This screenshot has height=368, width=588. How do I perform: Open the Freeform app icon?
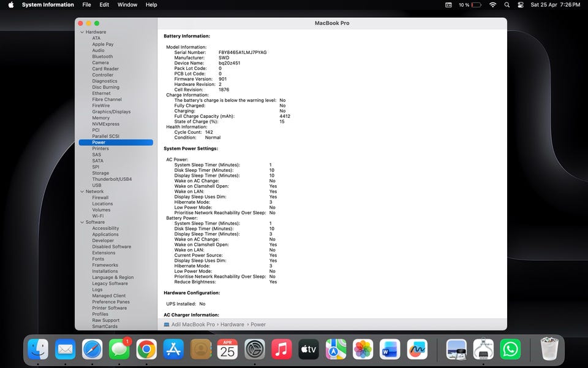[417, 349]
